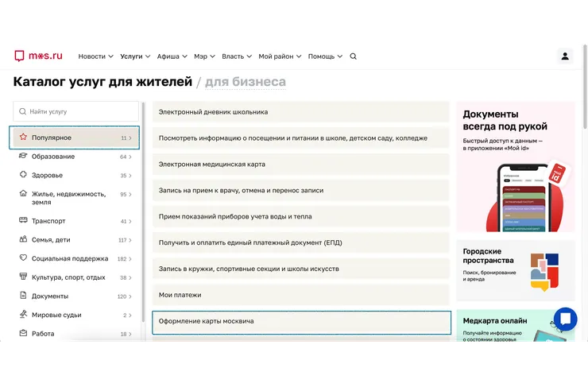Open the Городские пространства banner

[516, 270]
